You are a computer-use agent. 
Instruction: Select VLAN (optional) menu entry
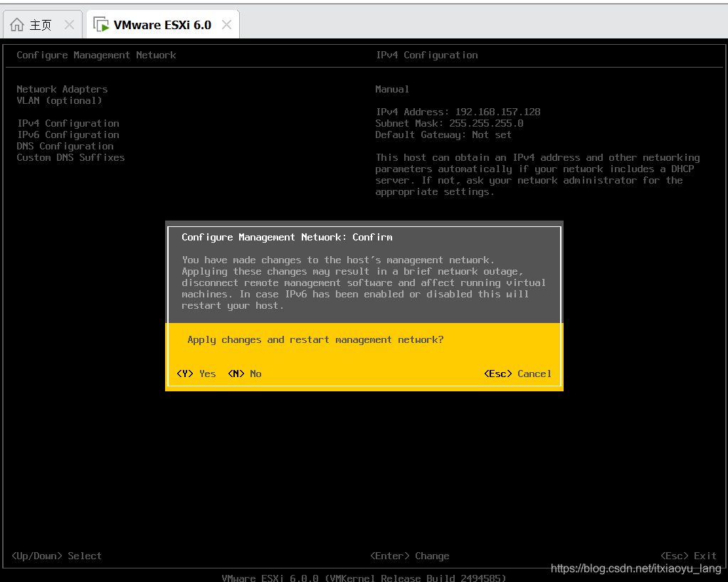pyautogui.click(x=60, y=101)
